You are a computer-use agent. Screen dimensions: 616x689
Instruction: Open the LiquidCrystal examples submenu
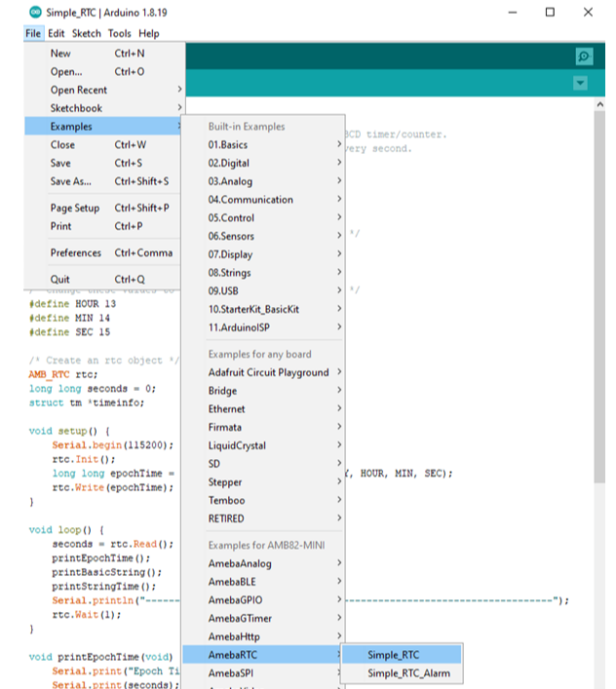263,445
